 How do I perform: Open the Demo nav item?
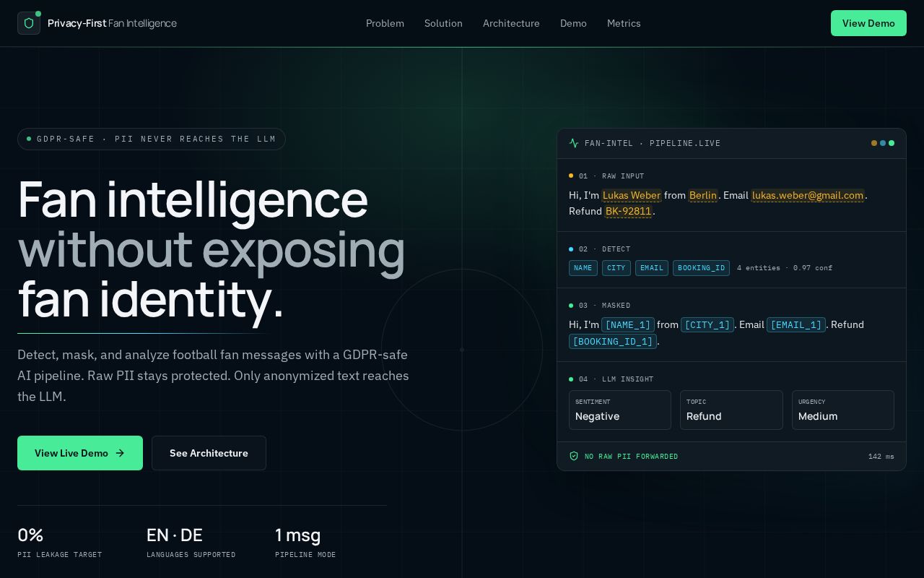(573, 23)
